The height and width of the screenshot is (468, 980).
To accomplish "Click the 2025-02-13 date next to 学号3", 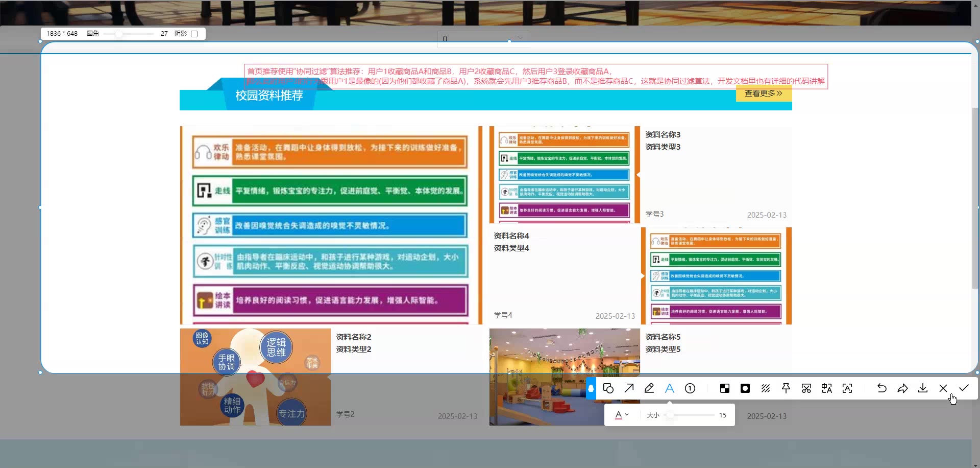I will pyautogui.click(x=767, y=215).
